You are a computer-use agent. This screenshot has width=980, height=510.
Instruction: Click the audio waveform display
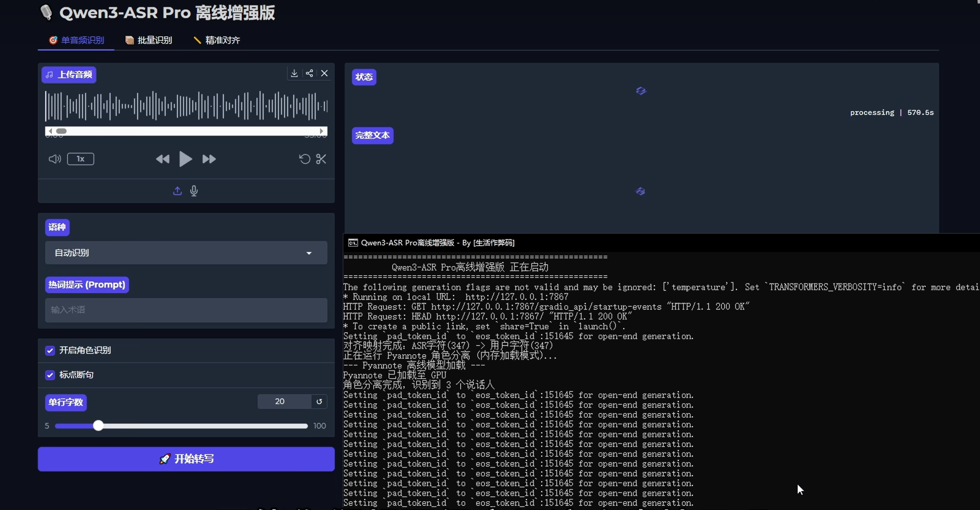coord(186,106)
